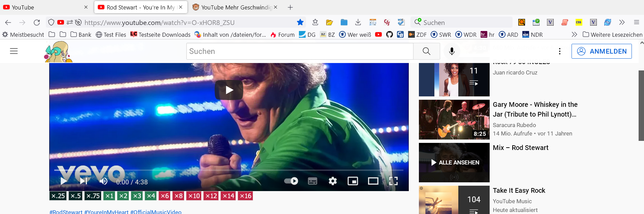Screen dimensions: 644x214
Task: Toggle the autoplay switch in player
Action: pyautogui.click(x=291, y=181)
